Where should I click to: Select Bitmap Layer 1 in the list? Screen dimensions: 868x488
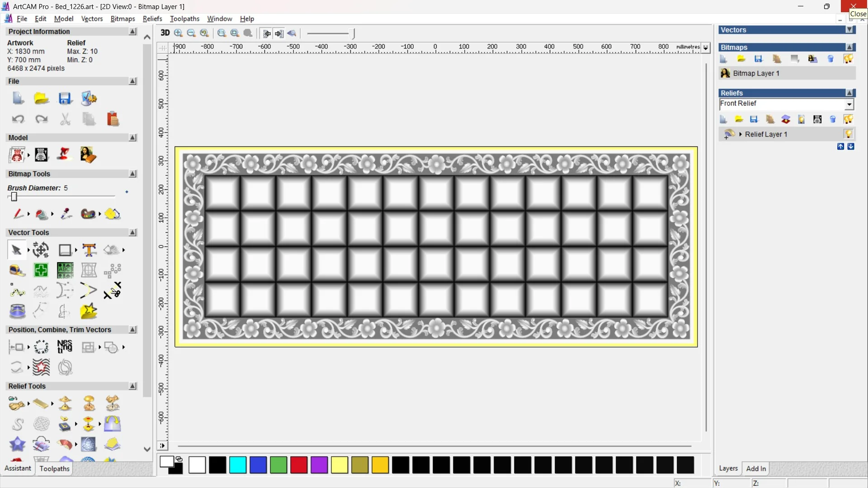[756, 73]
